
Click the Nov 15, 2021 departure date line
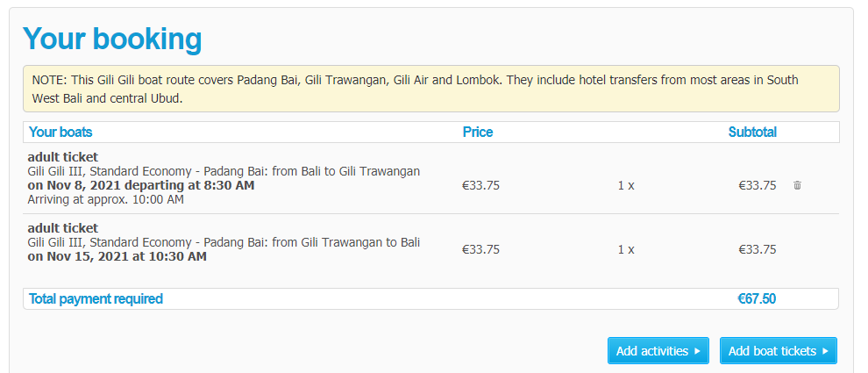[117, 256]
